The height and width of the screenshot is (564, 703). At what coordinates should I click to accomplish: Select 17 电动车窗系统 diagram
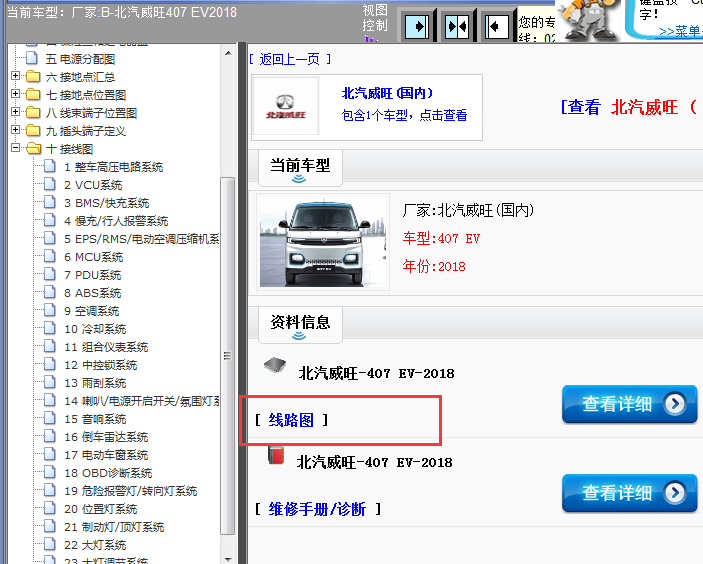tap(106, 455)
